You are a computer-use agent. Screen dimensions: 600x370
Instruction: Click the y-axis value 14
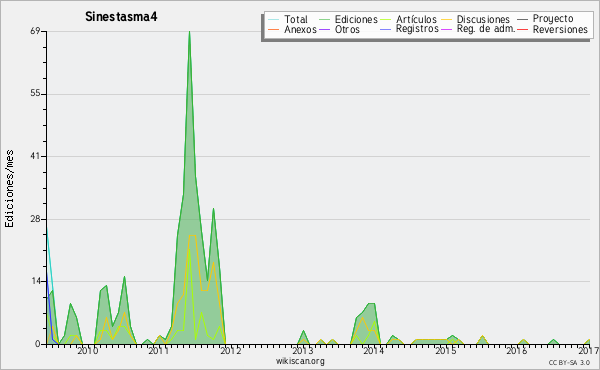(35, 281)
